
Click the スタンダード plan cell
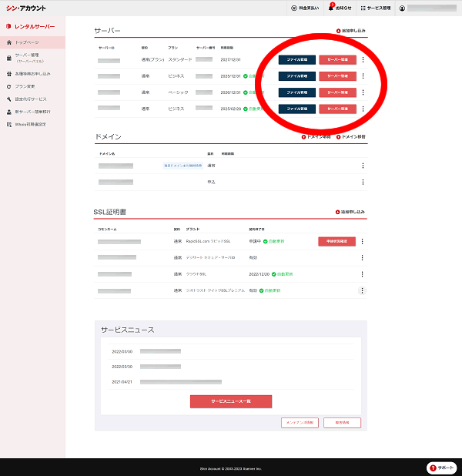click(180, 59)
